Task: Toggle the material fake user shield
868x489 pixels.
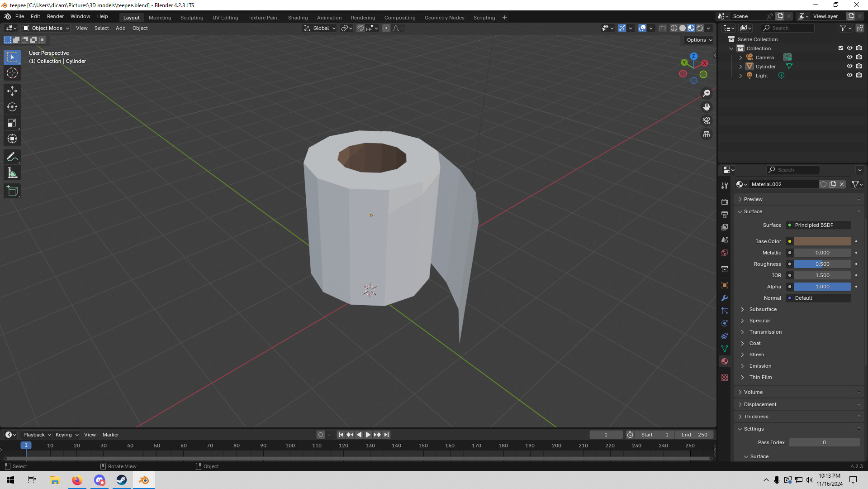Action: click(x=824, y=184)
